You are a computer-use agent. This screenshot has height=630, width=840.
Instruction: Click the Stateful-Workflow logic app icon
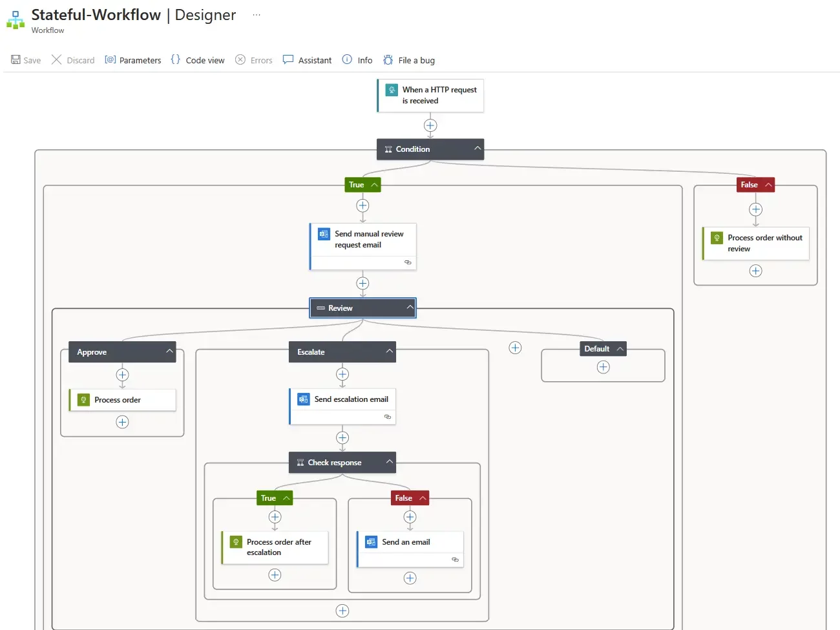[16, 20]
